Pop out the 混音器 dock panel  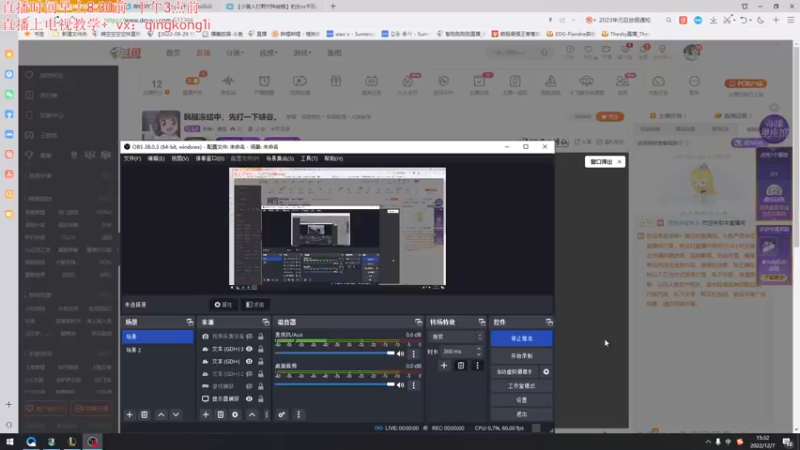418,322
